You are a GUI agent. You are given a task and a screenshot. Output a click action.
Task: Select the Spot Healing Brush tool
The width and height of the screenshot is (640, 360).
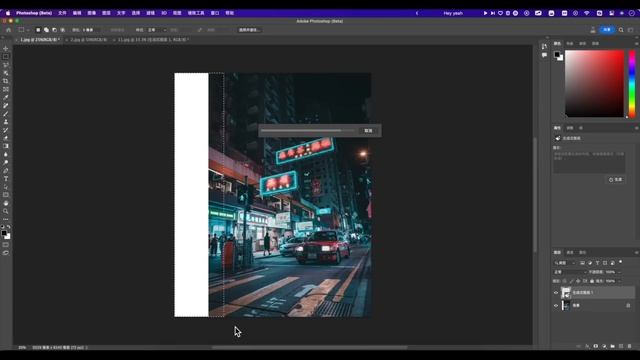[x=6, y=106]
